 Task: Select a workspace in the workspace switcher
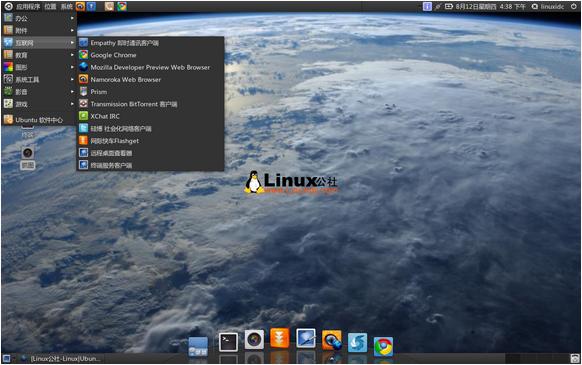(535, 358)
